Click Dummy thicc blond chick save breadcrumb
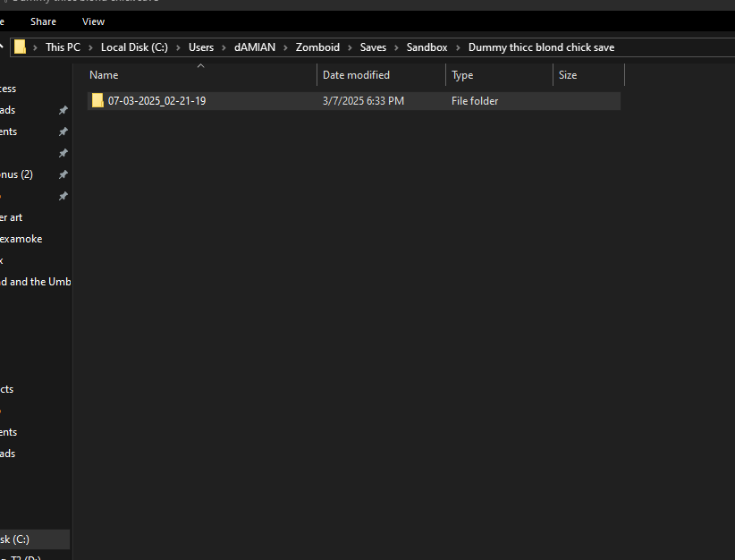 coord(541,47)
